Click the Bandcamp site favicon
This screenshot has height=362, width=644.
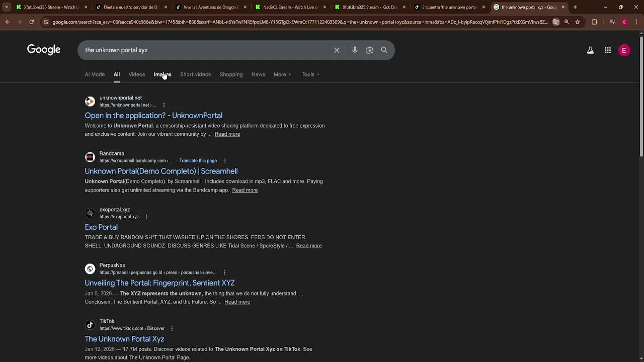pos(90,157)
